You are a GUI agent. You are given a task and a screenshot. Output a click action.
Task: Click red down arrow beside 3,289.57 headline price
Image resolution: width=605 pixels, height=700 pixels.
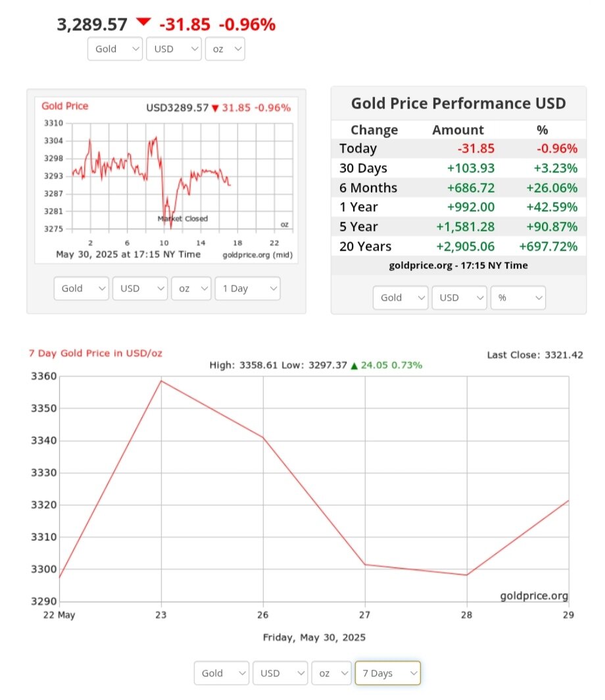click(143, 23)
